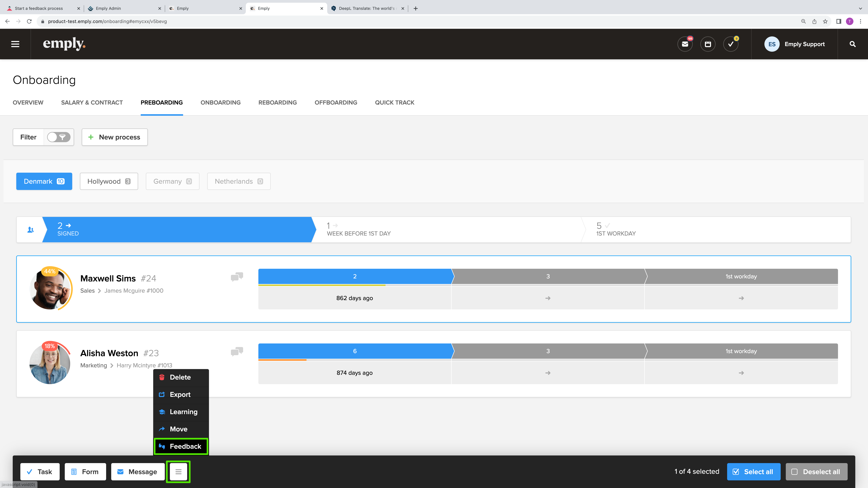
Task: Click the people icon beside SIGNED stage
Action: [30, 230]
